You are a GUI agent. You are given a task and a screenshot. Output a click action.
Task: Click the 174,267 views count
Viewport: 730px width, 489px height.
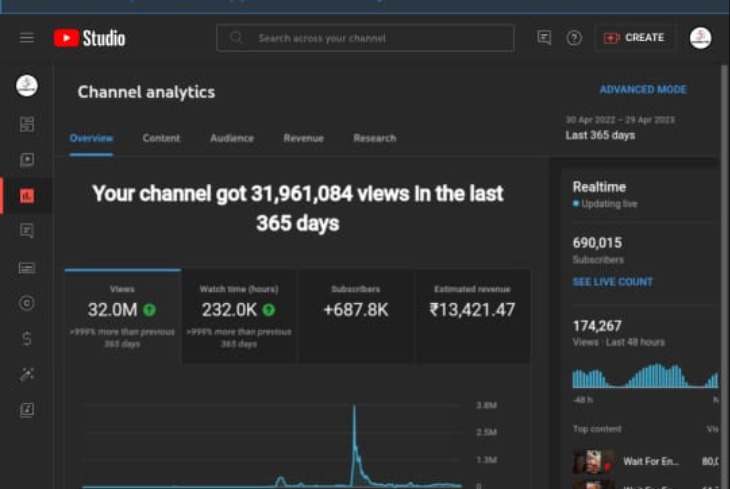pos(597,326)
